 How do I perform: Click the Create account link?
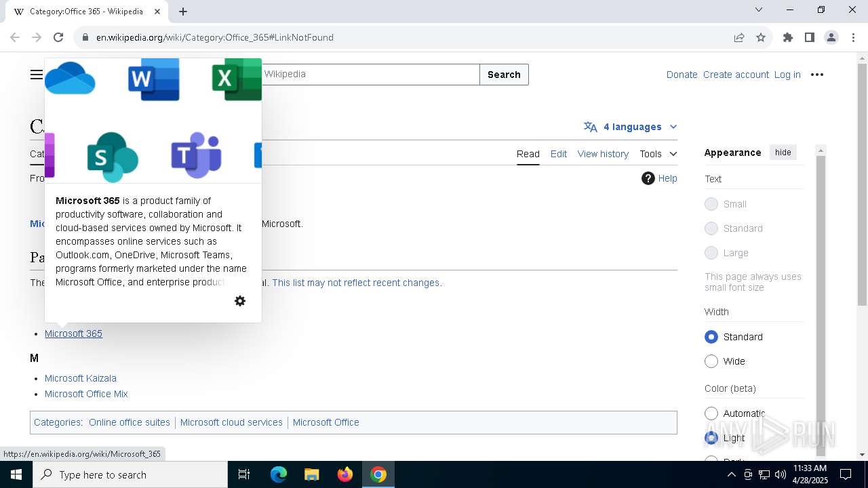pos(736,75)
